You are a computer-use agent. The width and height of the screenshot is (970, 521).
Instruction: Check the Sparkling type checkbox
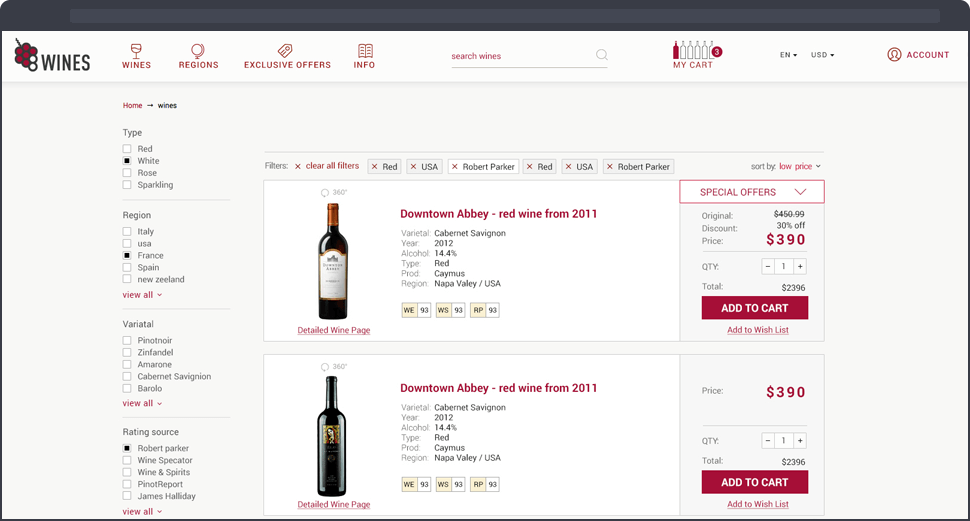[127, 184]
